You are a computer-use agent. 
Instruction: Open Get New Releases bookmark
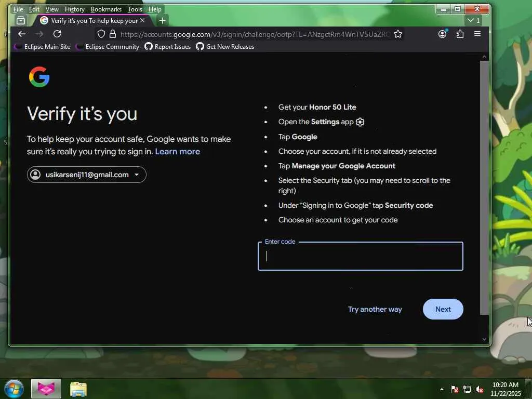click(225, 46)
